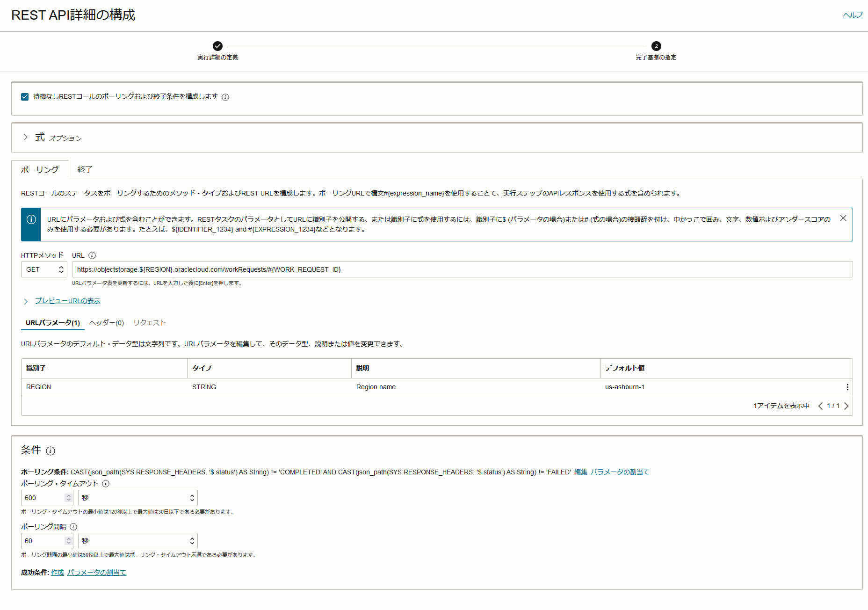Viewport: 868px width, 610px height.
Task: Uncheck the 待機なしRESTコール polling checkbox
Action: coord(25,97)
